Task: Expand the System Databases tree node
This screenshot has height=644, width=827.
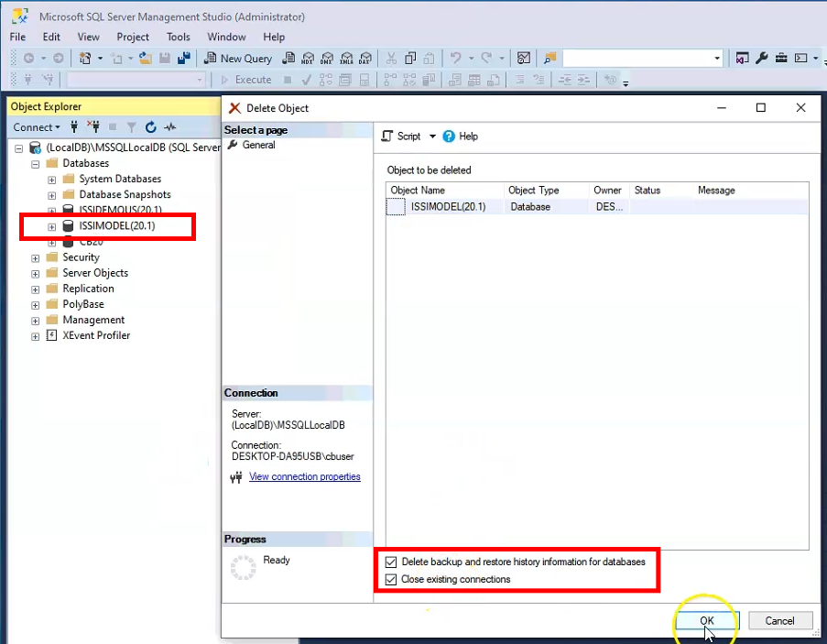Action: click(52, 180)
